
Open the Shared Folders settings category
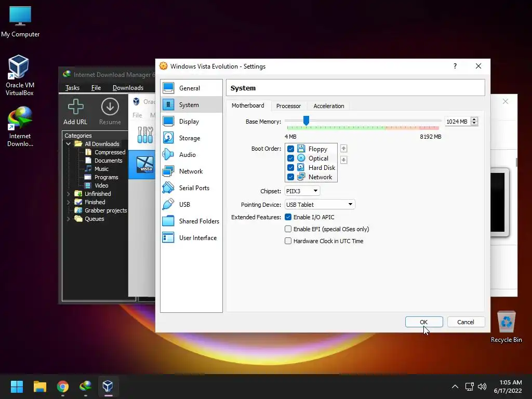pyautogui.click(x=191, y=221)
